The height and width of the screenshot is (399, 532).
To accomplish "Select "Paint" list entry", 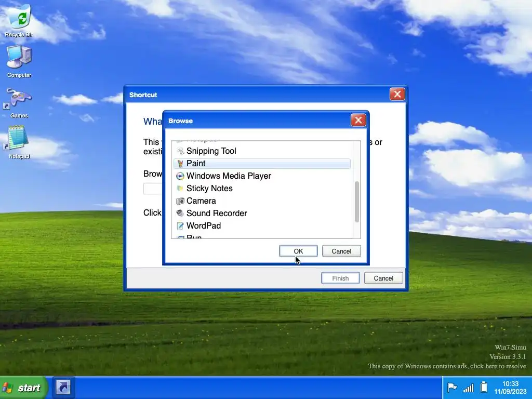I will (x=262, y=164).
